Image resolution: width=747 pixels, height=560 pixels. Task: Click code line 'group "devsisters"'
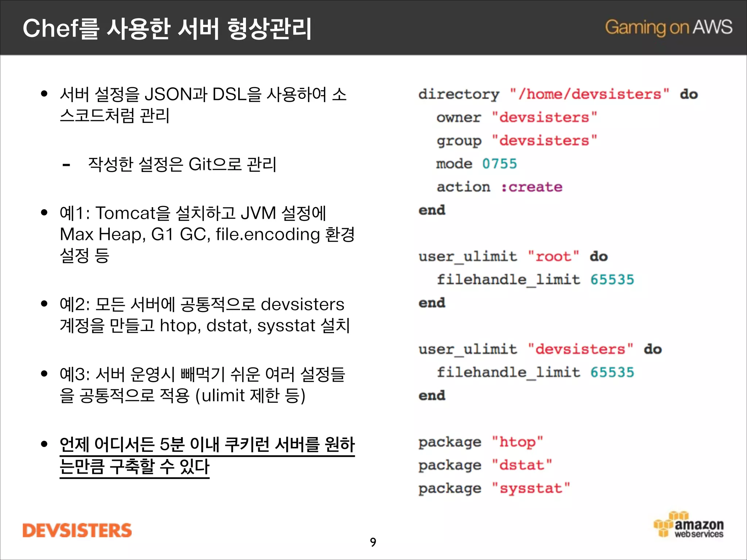(517, 141)
